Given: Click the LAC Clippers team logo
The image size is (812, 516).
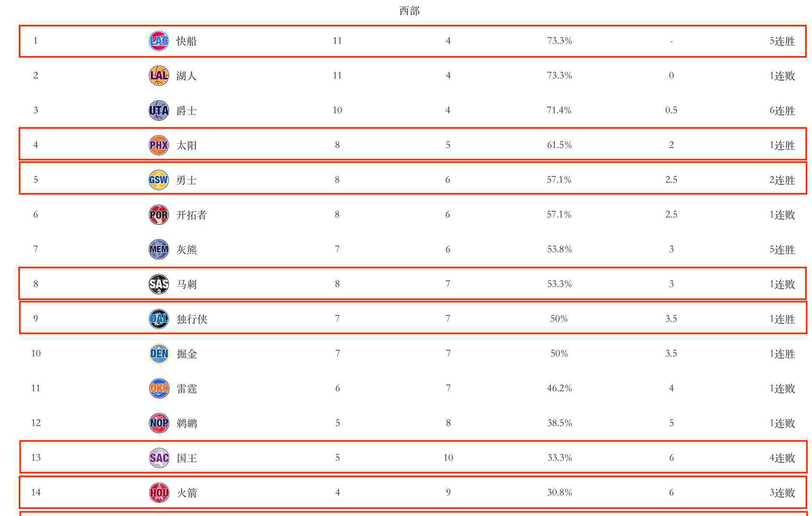Looking at the screenshot, I should 158,41.
